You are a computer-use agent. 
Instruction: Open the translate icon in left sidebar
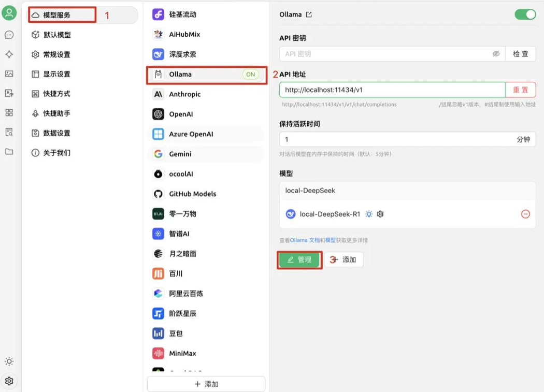coord(9,93)
